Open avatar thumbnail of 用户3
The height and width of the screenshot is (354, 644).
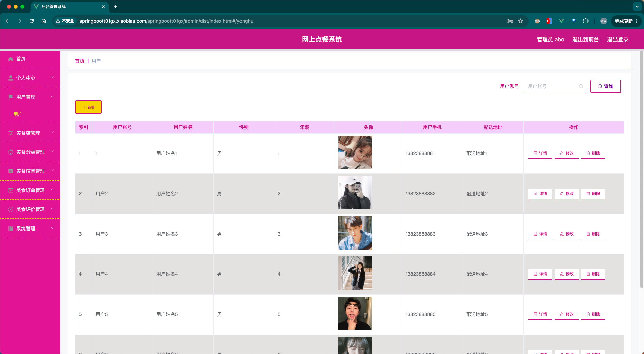(355, 233)
